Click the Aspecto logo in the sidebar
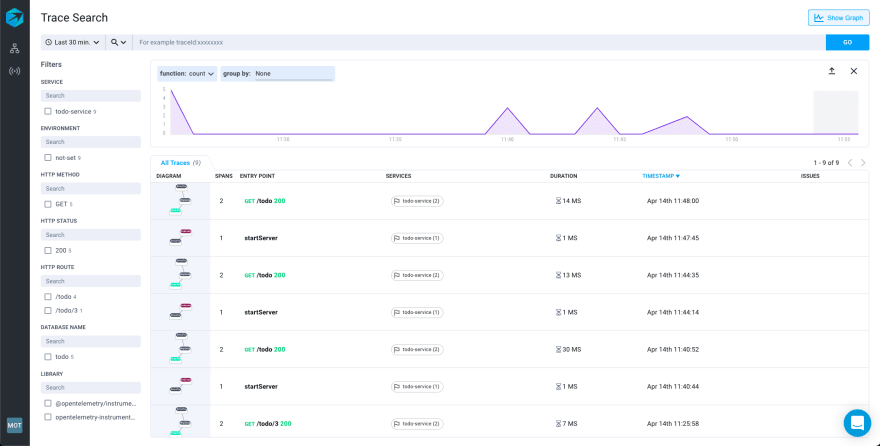Image resolution: width=880 pixels, height=446 pixels. (x=15, y=17)
